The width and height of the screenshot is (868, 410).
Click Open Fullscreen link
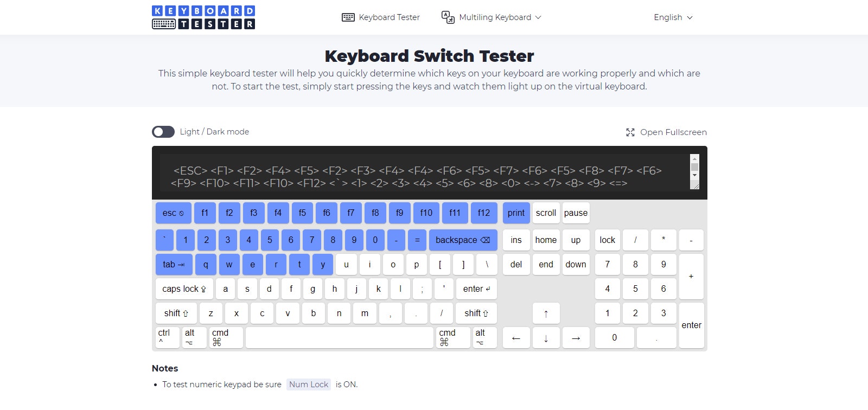667,132
